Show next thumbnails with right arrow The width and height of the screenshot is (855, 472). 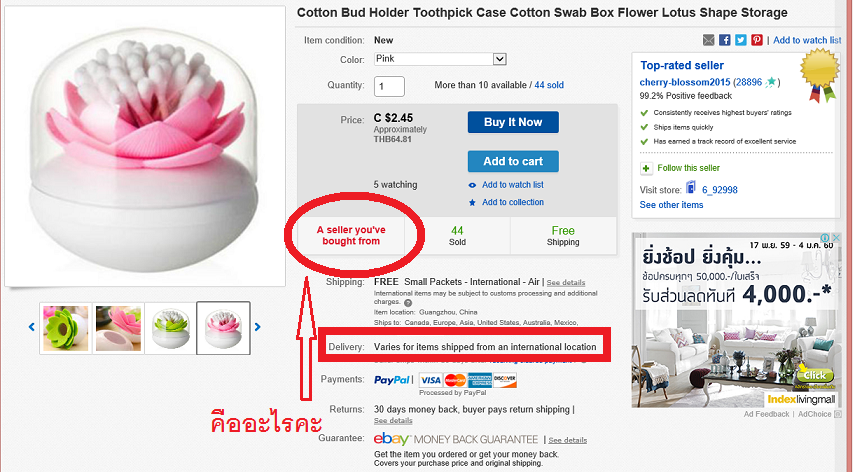tap(257, 327)
